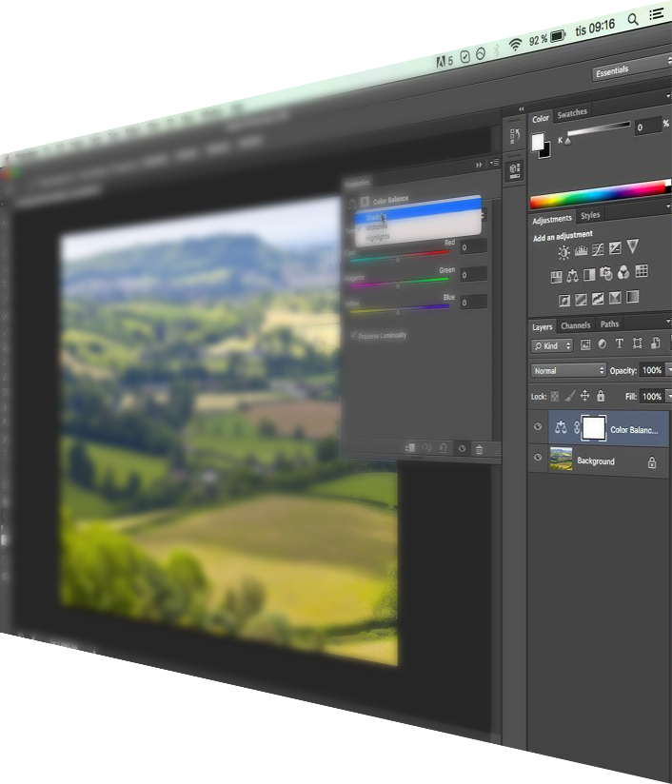Viewport: 672px width, 784px height.
Task: Switch to the Paths tab
Action: pyautogui.click(x=609, y=324)
